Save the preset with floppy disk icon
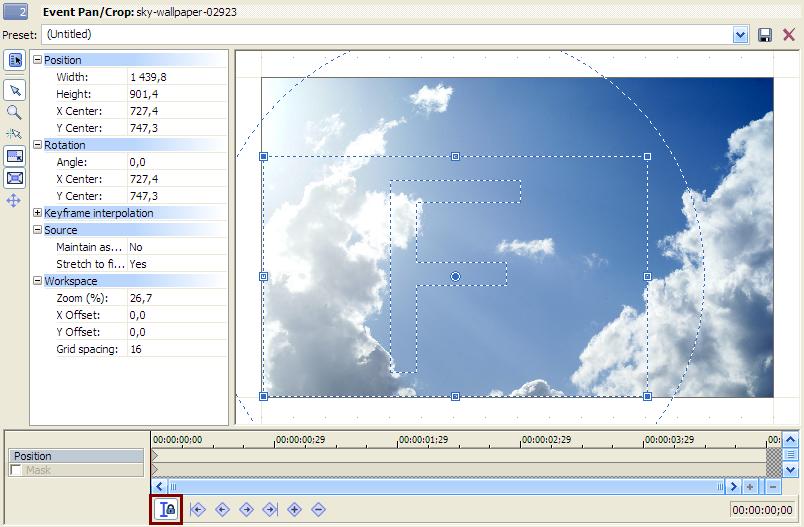The width and height of the screenshot is (804, 527). (x=765, y=35)
